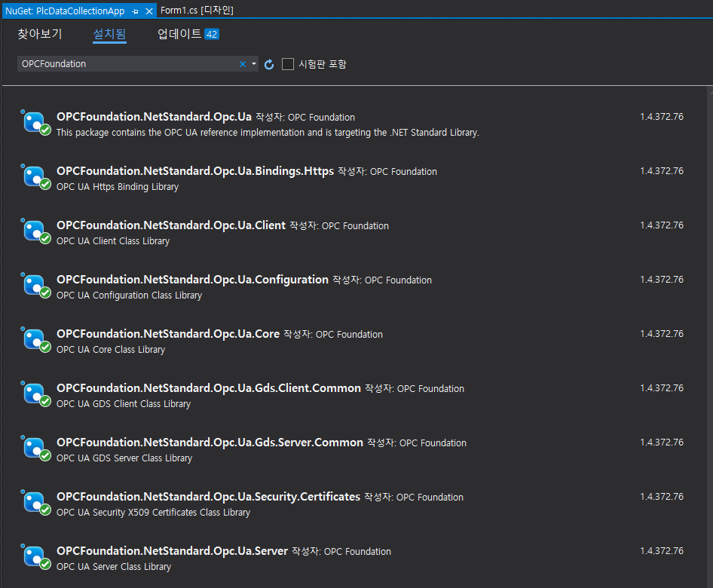Click the OPCFoundation.NetStandard.Opc.Ua package icon
Image resolution: width=713 pixels, height=588 pixels.
[36, 123]
